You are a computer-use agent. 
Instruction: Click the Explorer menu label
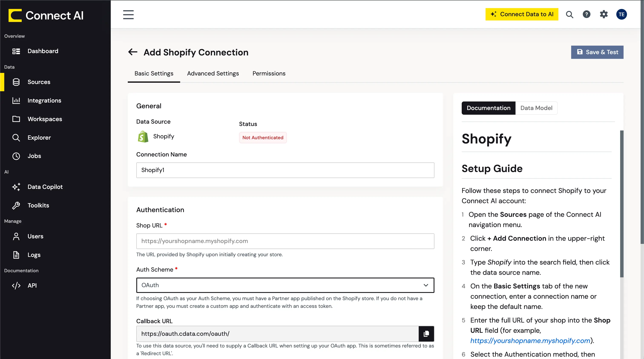(x=39, y=138)
